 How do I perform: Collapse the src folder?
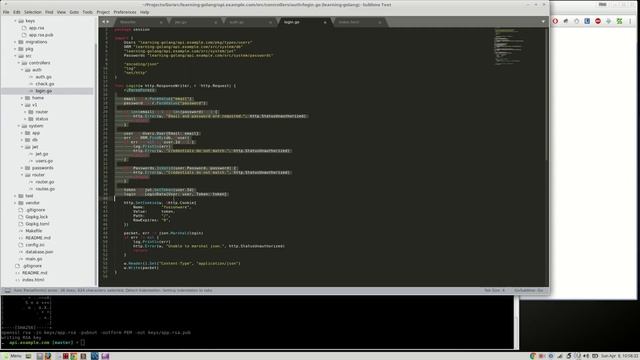tap(16, 56)
